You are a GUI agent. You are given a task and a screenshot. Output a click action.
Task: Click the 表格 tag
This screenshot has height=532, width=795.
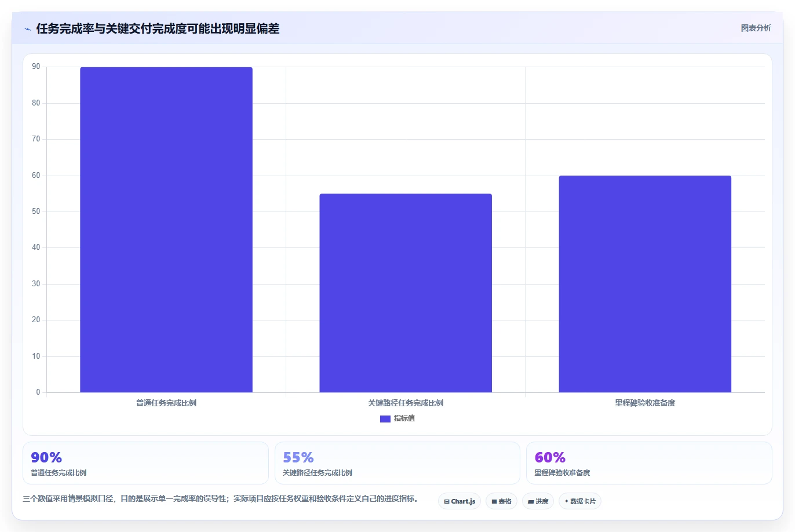point(501,501)
